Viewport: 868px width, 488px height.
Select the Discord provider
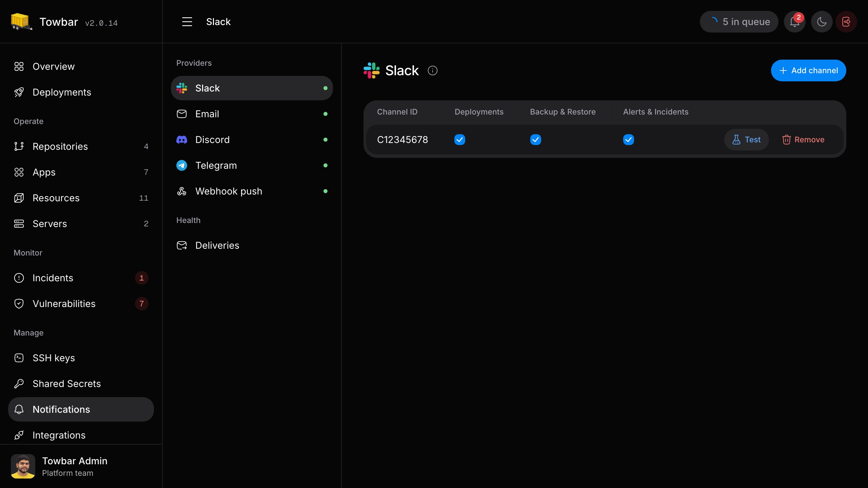[x=252, y=140]
